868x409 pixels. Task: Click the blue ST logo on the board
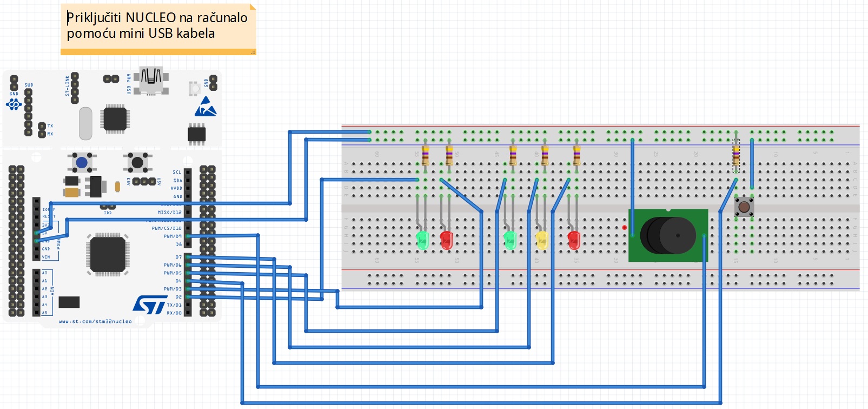pos(150,305)
